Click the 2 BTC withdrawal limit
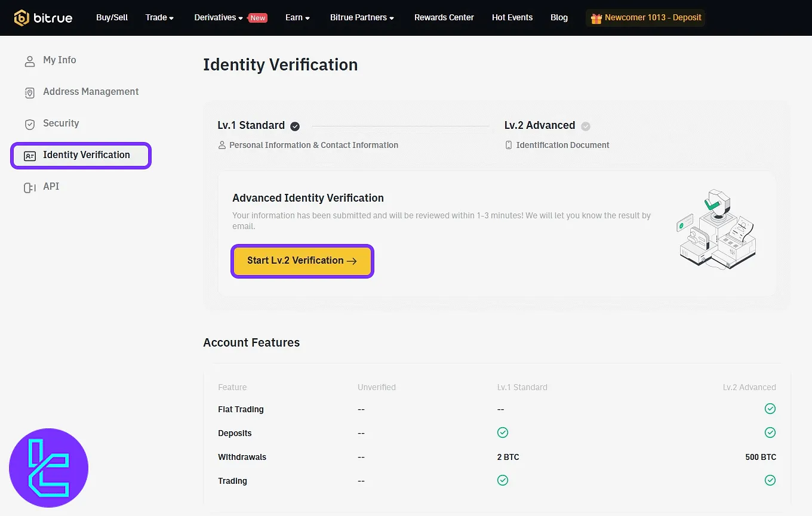 508,458
